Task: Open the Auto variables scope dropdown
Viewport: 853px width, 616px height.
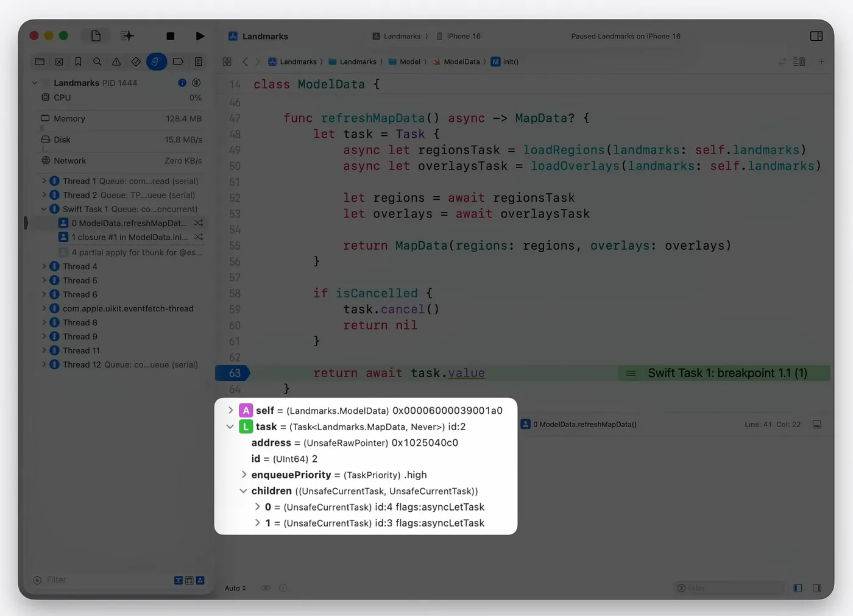Action: coord(236,588)
